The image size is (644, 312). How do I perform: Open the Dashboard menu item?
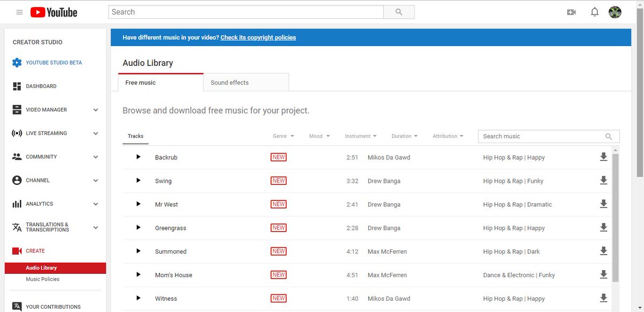41,86
